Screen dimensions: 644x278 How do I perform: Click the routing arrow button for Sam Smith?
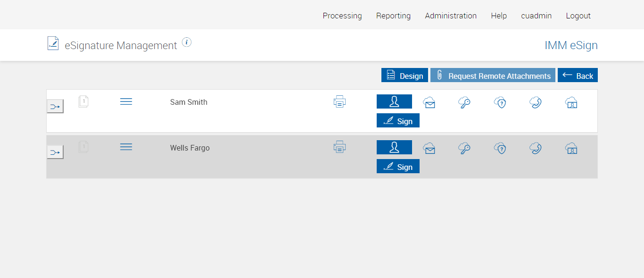coord(55,107)
